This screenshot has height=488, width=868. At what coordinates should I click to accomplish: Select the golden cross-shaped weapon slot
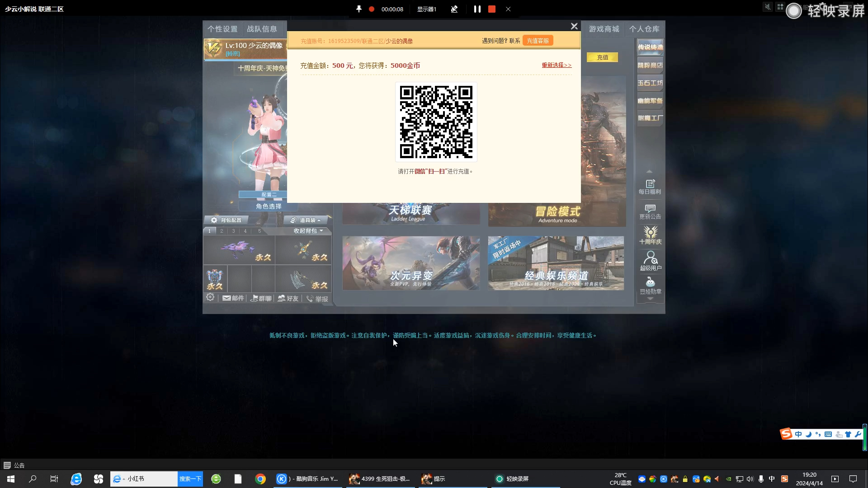[303, 250]
